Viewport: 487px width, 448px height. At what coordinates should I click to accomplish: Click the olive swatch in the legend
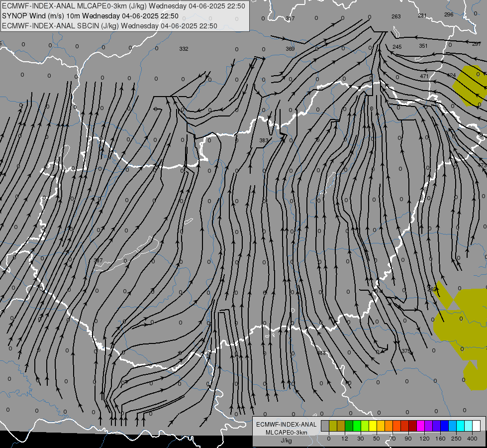point(333,426)
